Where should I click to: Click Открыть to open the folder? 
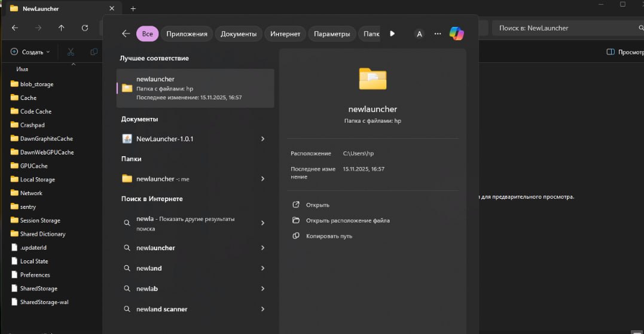tap(317, 205)
